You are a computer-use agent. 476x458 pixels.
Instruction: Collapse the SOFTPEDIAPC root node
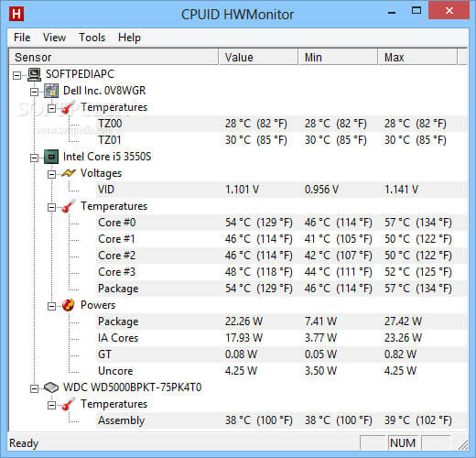[x=17, y=75]
